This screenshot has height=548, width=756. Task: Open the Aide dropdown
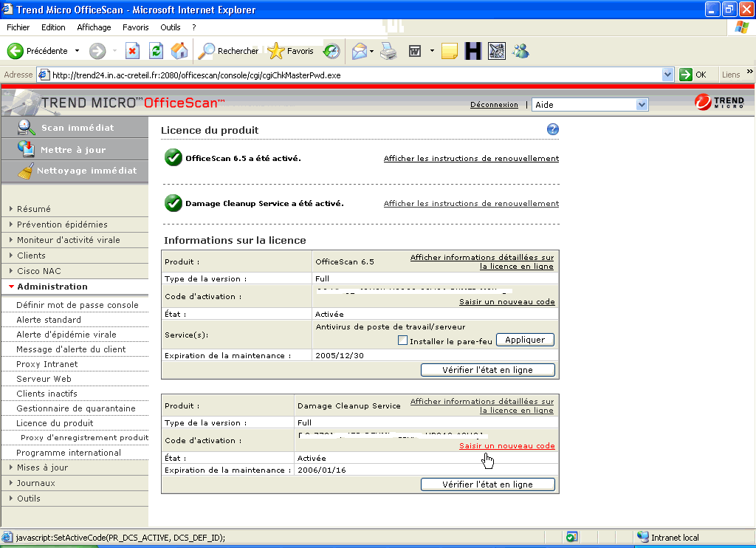[x=590, y=105]
